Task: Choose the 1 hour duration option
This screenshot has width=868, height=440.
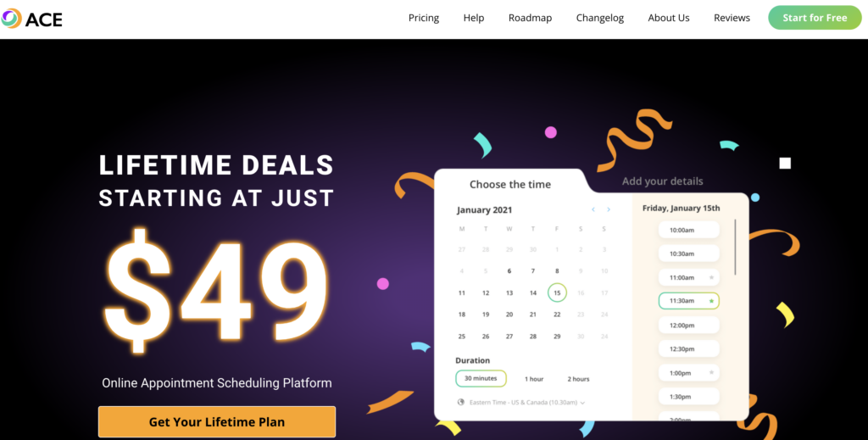Action: (534, 379)
